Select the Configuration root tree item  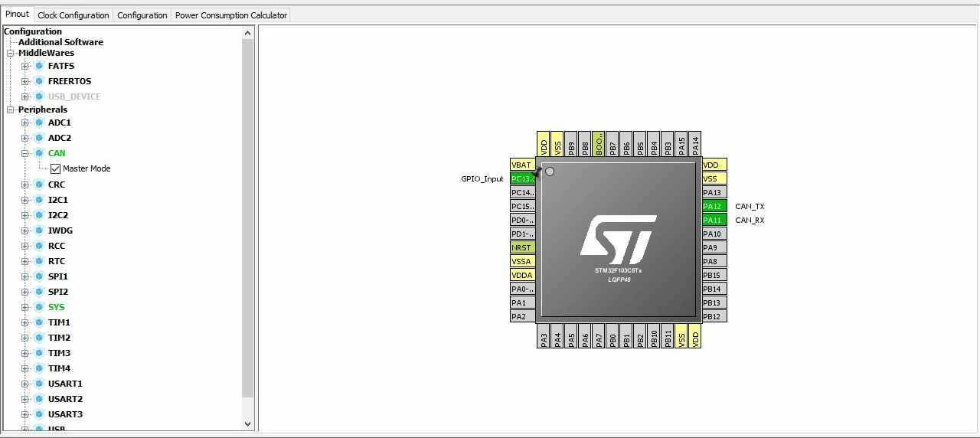click(33, 31)
